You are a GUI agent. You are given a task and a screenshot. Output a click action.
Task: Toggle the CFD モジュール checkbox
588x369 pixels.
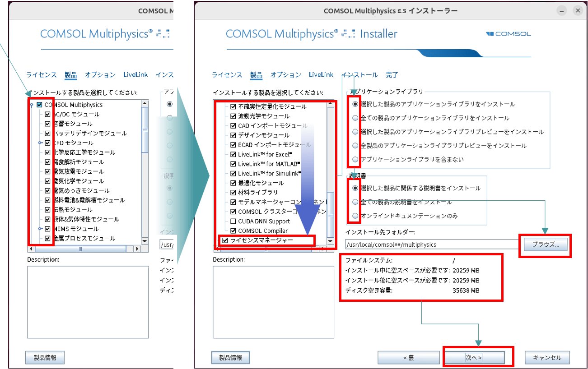(x=47, y=143)
